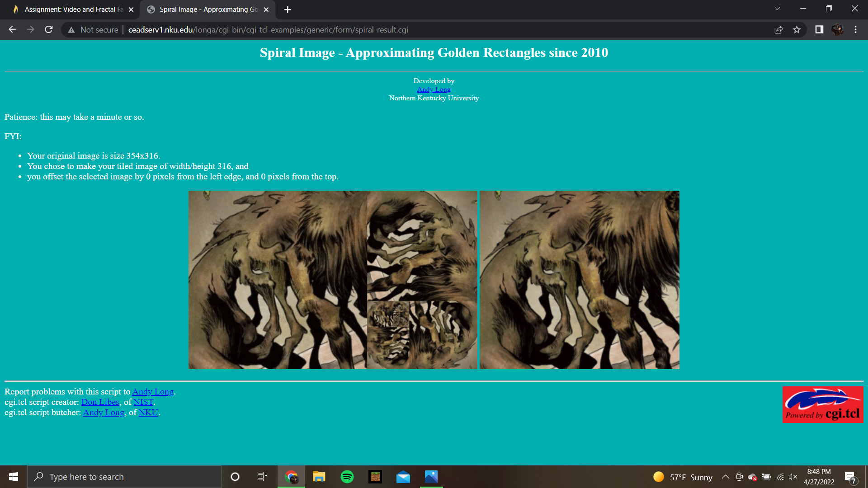Open the Photos app on taskbar
The height and width of the screenshot is (488, 868).
coord(431,477)
